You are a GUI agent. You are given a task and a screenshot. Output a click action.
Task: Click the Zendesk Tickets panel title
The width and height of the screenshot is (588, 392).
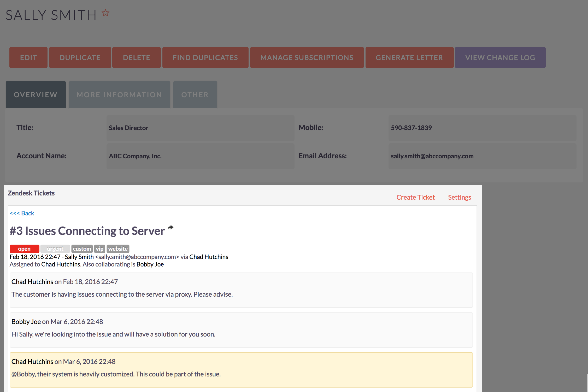point(31,193)
